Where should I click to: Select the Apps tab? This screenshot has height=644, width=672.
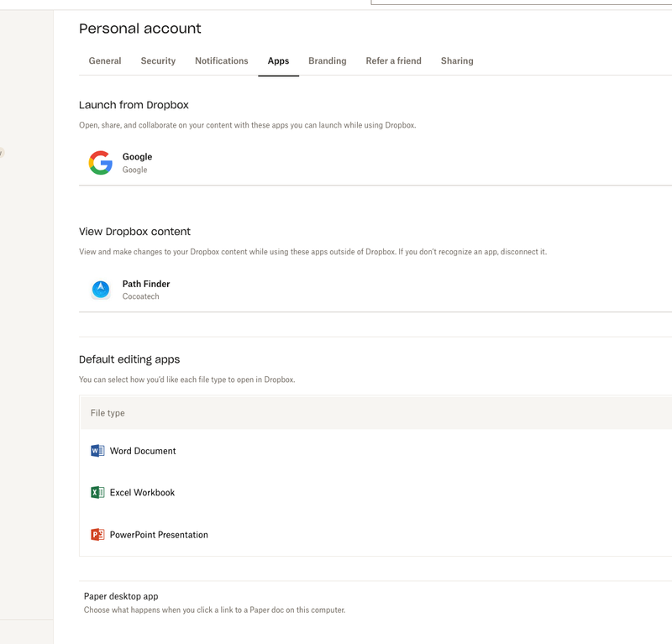click(278, 61)
